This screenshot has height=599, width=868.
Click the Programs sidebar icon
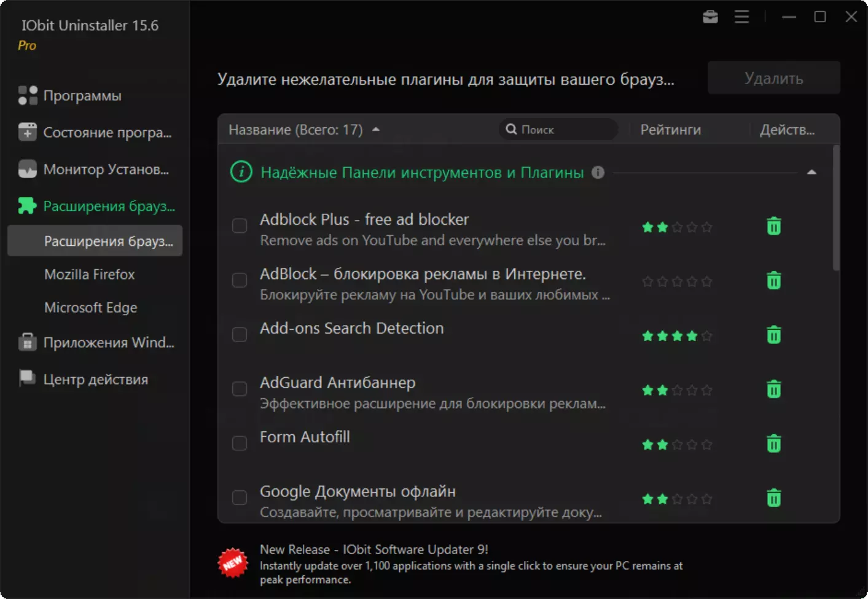click(28, 95)
